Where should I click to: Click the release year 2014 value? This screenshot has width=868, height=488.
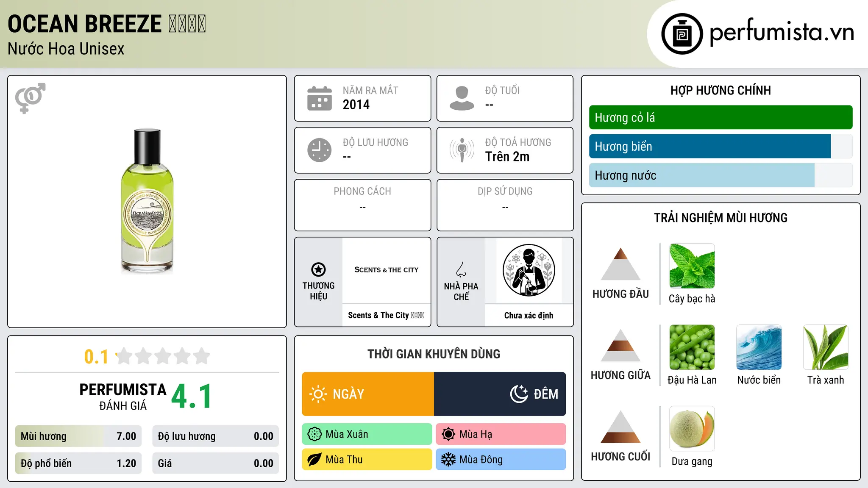[356, 105]
